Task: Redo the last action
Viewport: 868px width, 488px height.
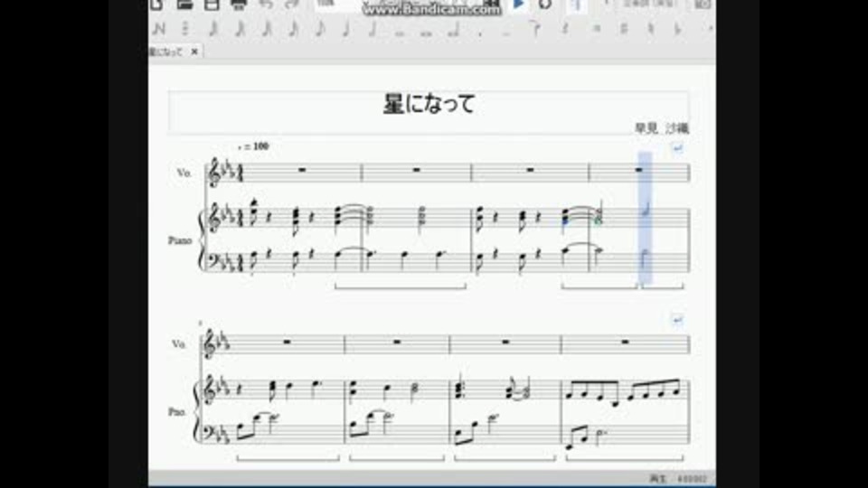Action: tap(292, 5)
